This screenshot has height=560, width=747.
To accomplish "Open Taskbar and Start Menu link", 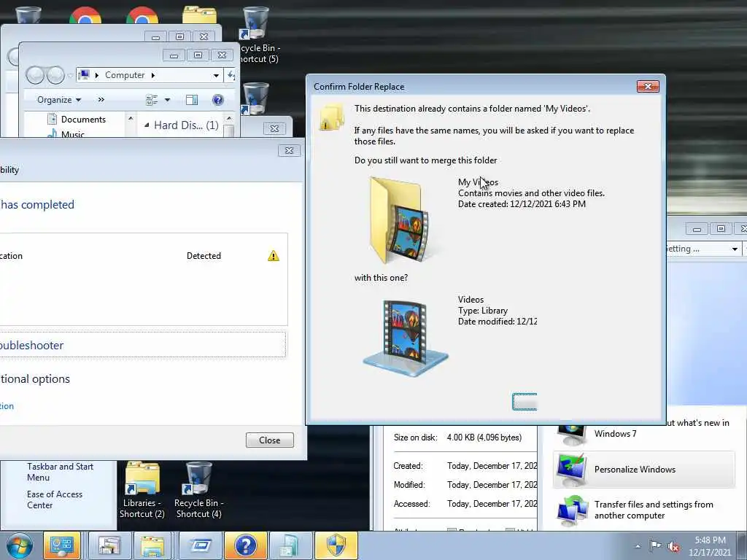I will pos(60,472).
